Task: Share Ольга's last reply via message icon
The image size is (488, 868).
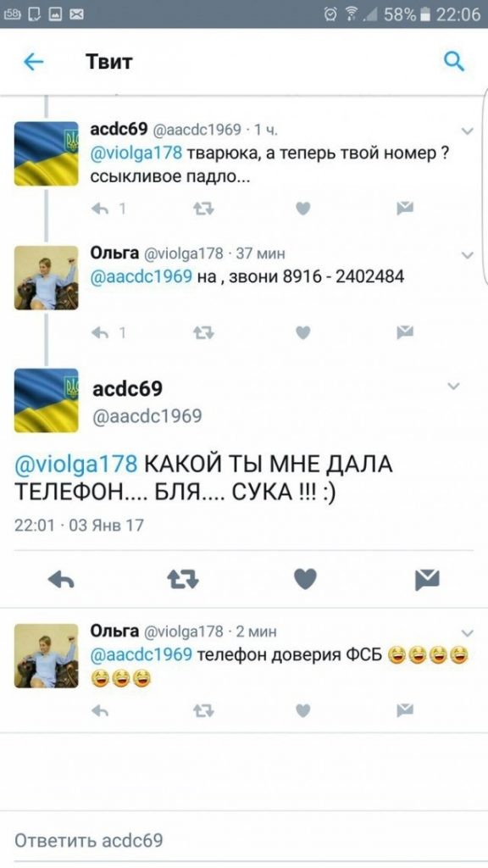Action: [405, 710]
